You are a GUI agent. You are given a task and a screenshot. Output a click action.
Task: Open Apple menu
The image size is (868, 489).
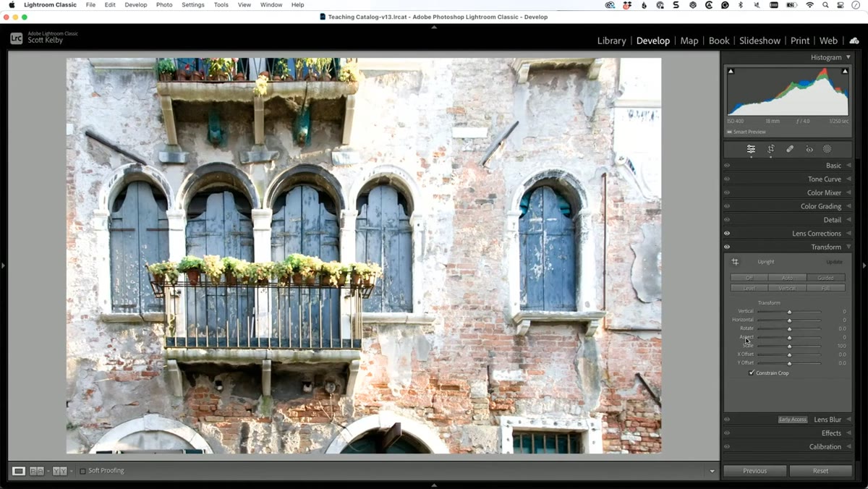[x=12, y=5]
